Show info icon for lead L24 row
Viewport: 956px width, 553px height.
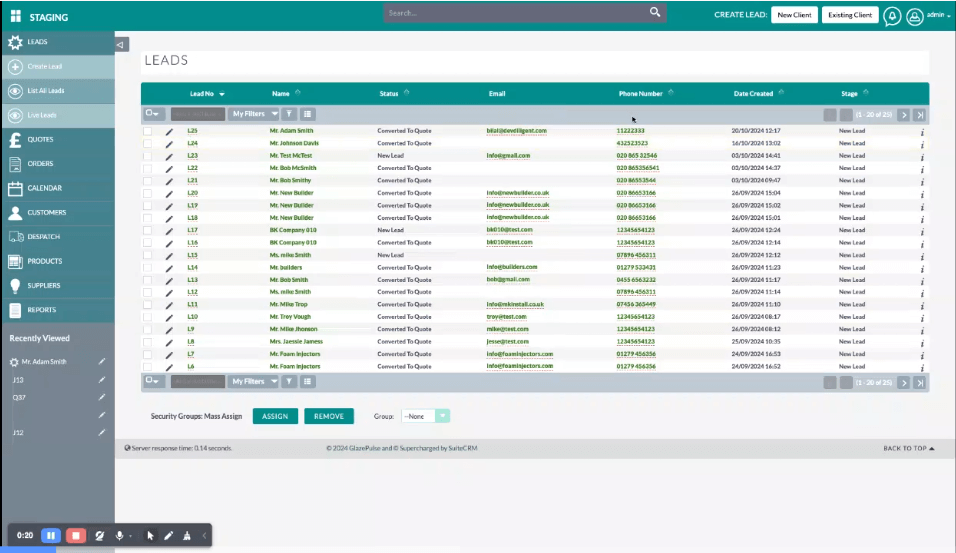pos(921,144)
